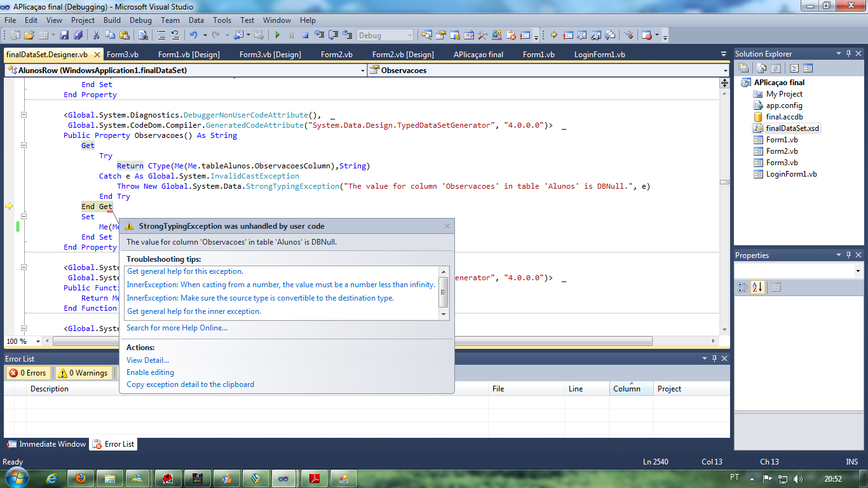The height and width of the screenshot is (488, 868).
Task: Open the Debug configuration dropdown
Action: pos(409,36)
